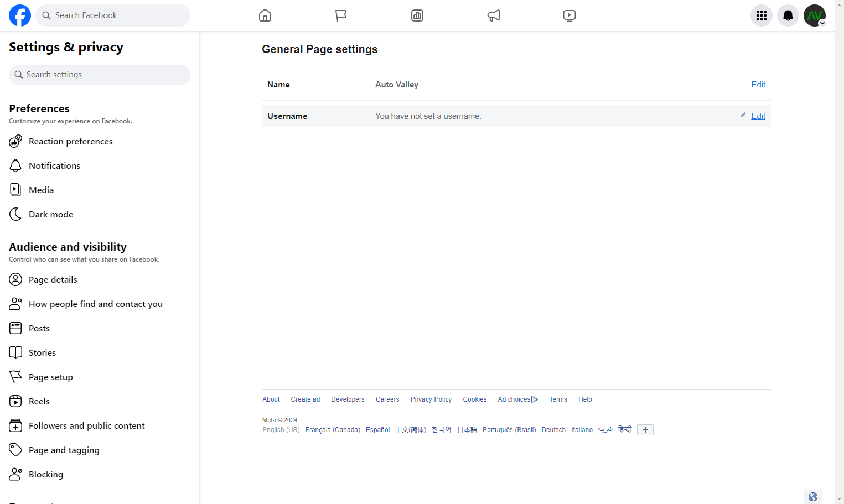
Task: Open the Careers footer link
Action: tap(387, 399)
